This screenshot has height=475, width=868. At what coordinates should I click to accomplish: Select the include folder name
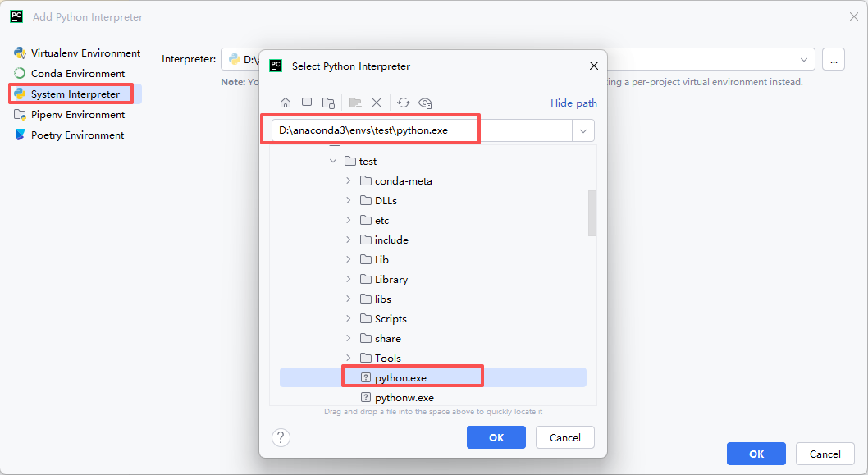[391, 240]
